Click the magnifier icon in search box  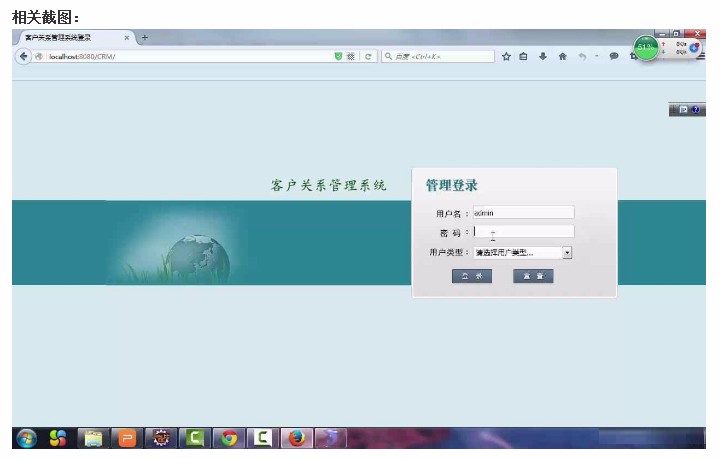pos(388,56)
